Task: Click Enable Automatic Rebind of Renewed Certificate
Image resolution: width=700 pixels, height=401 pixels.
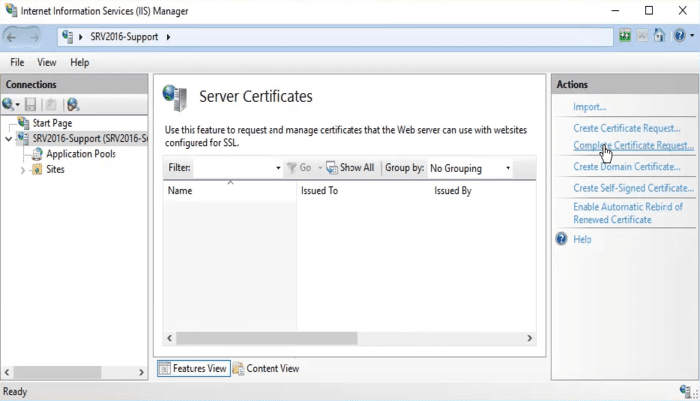Action: 628,213
